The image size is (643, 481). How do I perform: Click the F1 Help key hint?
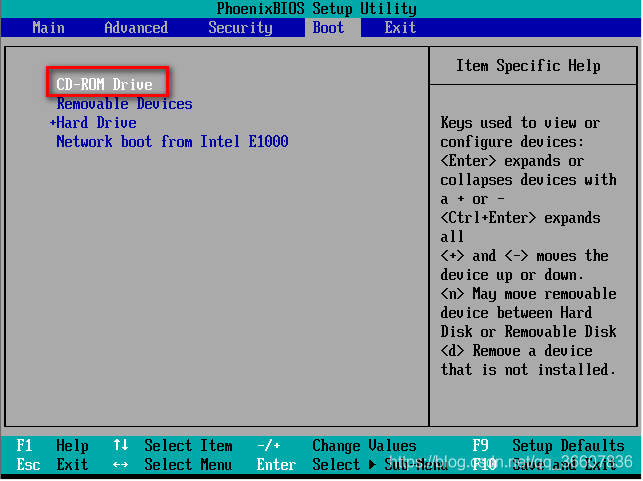52,446
